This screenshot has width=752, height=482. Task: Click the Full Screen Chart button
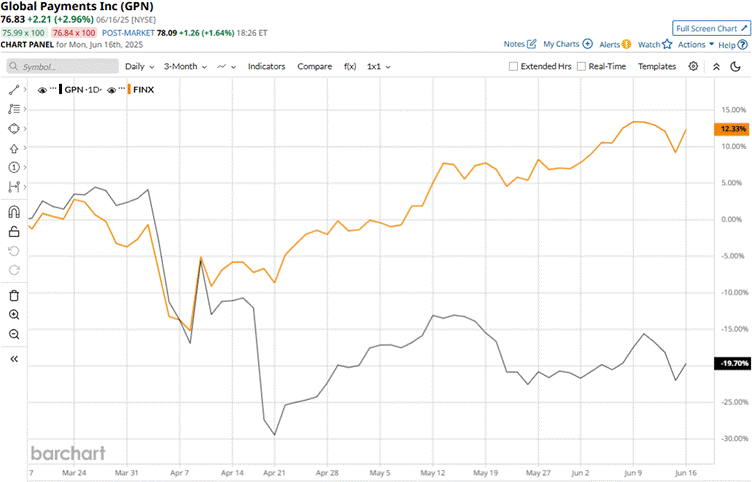click(x=711, y=28)
